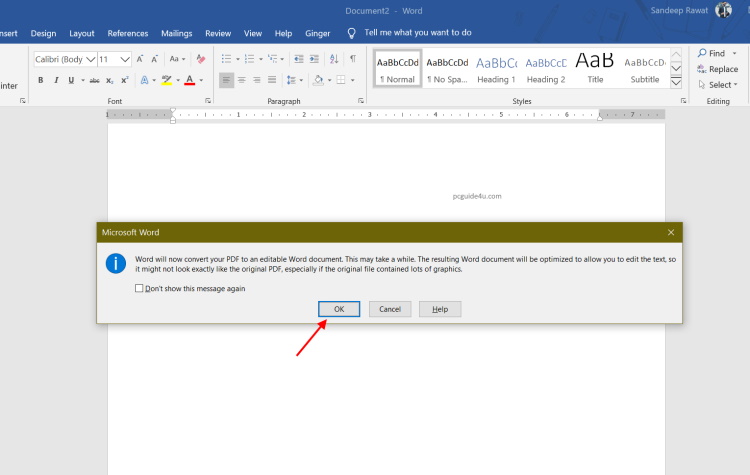
Task: Toggle the Show/Hide paragraph marks button
Action: click(352, 59)
